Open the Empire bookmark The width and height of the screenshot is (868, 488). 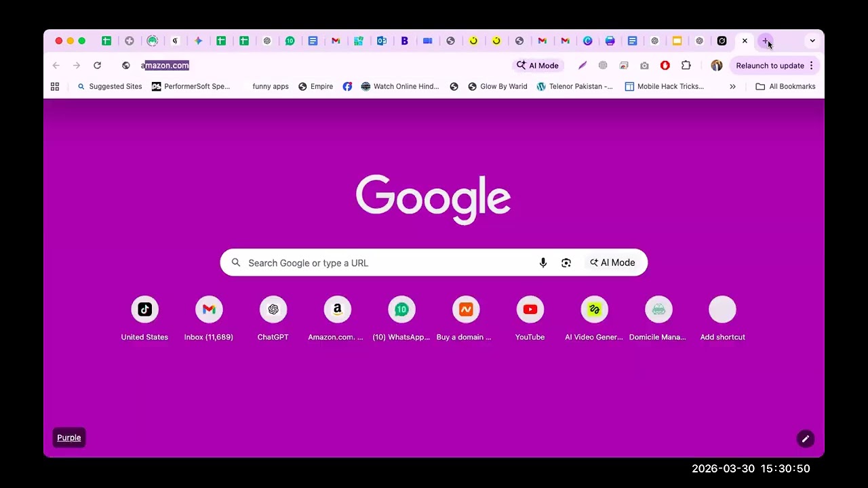pos(316,87)
